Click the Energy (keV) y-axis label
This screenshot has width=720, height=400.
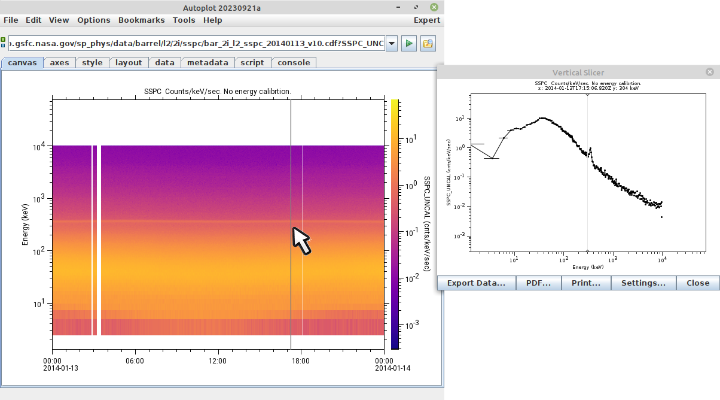pyautogui.click(x=25, y=224)
